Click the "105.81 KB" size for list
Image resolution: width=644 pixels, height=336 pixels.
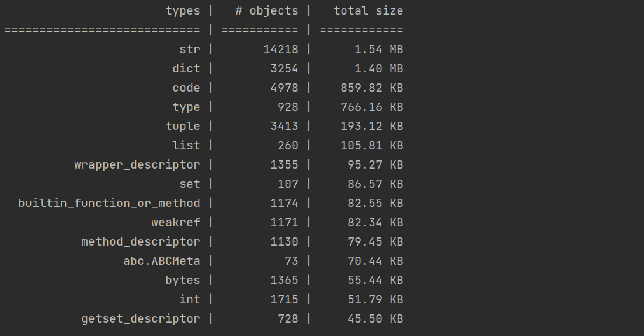point(371,146)
